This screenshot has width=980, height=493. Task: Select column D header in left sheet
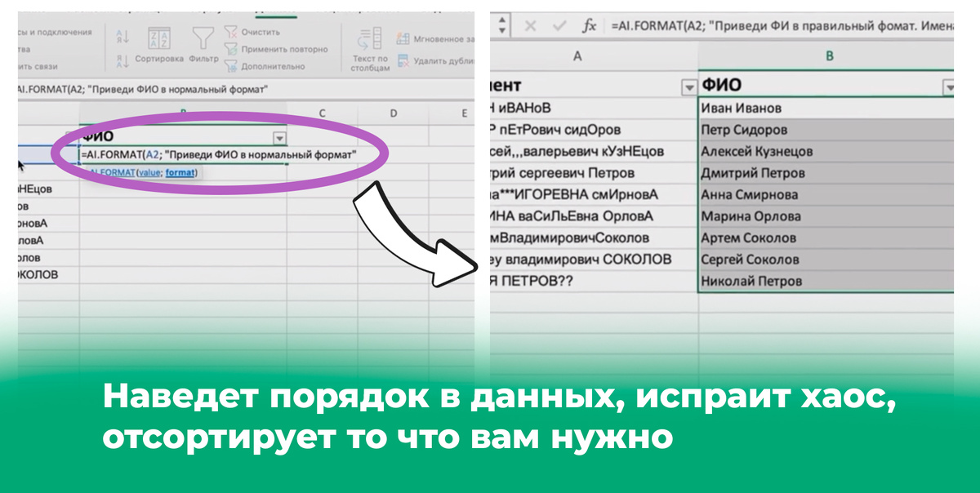[x=392, y=113]
